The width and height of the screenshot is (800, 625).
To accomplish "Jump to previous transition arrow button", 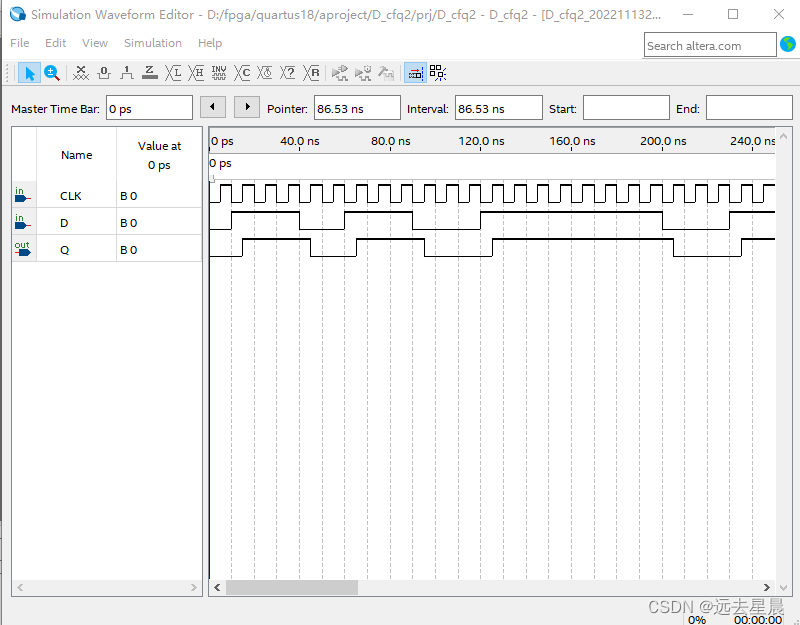I will click(213, 107).
